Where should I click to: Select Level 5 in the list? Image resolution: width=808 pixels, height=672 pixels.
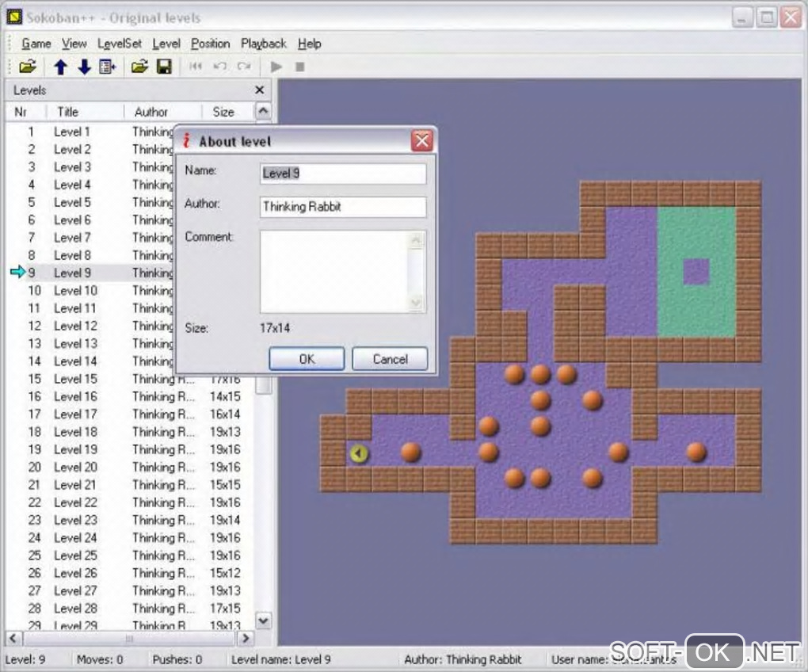pyautogui.click(x=72, y=203)
